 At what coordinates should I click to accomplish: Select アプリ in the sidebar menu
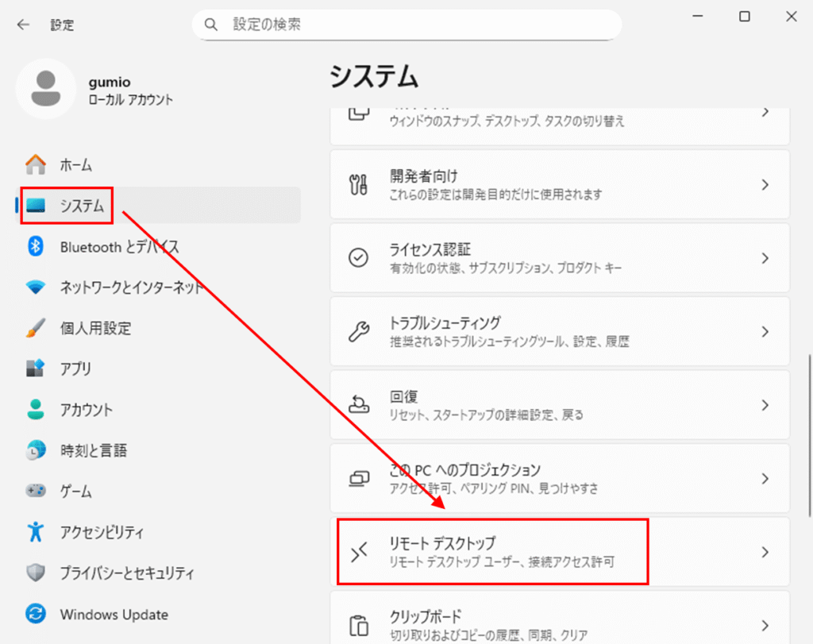(x=76, y=368)
